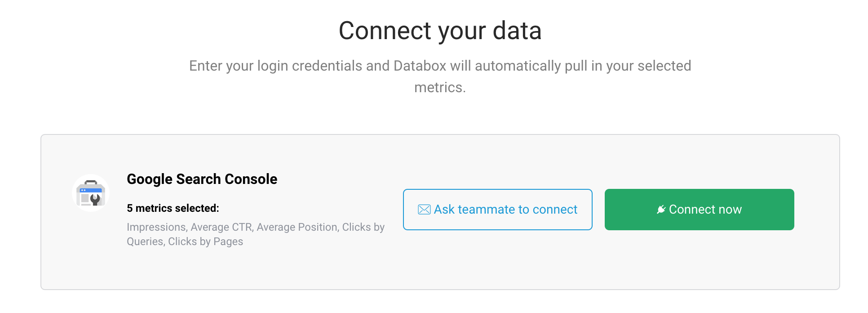The width and height of the screenshot is (868, 313).
Task: Click the white plug glyph beside Connect now text
Action: click(x=660, y=209)
